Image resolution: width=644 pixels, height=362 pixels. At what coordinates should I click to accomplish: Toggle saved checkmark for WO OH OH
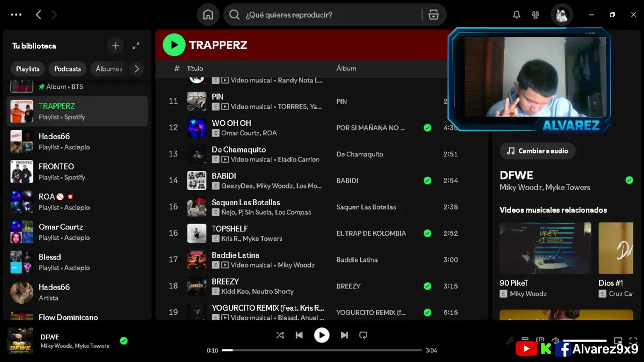coord(427,128)
